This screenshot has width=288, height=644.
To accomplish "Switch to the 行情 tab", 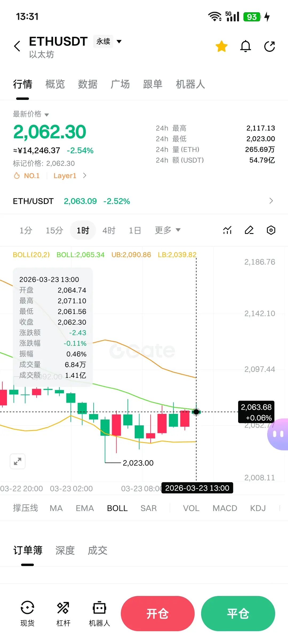I will (23, 84).
